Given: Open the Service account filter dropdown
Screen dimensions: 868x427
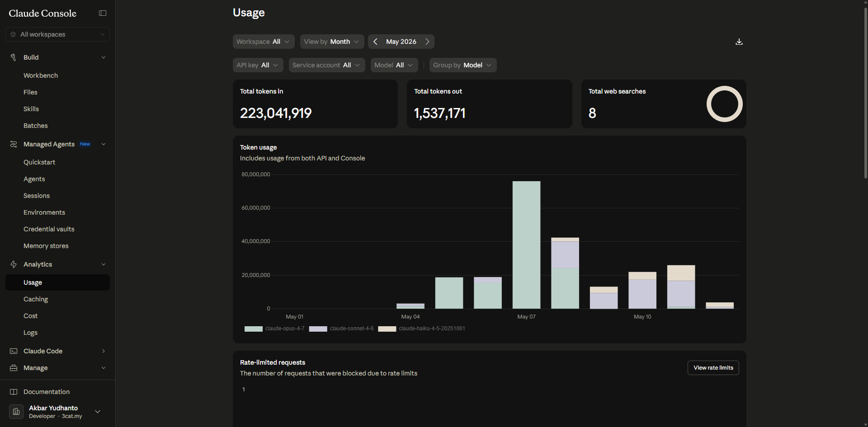Looking at the screenshot, I should (x=327, y=65).
